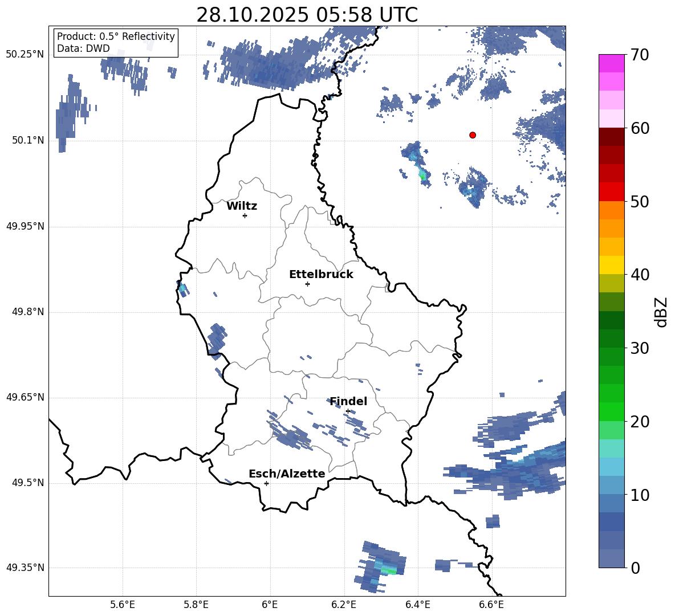
Task: Click the Wiltz city label
Action: click(x=242, y=206)
